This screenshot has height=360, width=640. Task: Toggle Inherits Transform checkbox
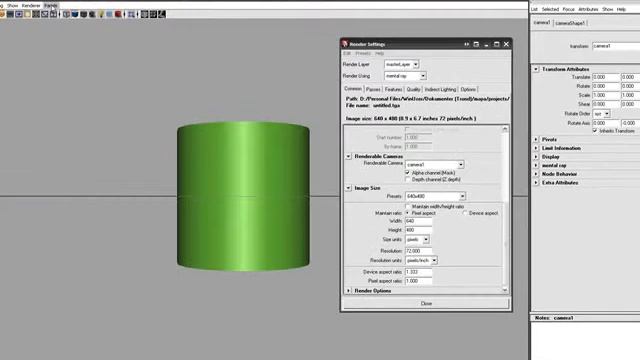pyautogui.click(x=595, y=131)
